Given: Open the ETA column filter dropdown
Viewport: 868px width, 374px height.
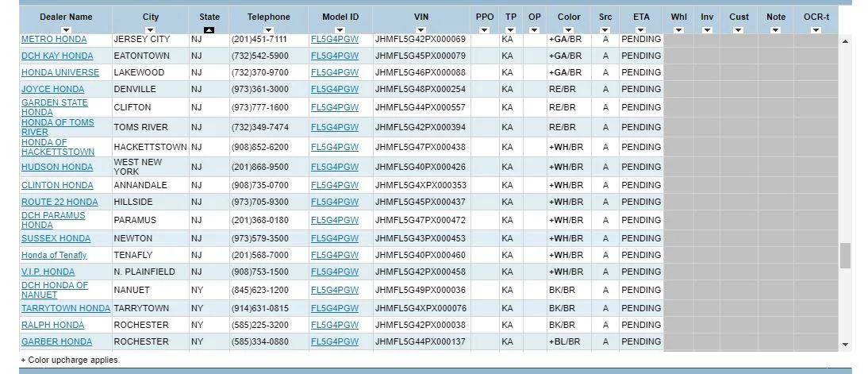Looking at the screenshot, I should click(641, 30).
